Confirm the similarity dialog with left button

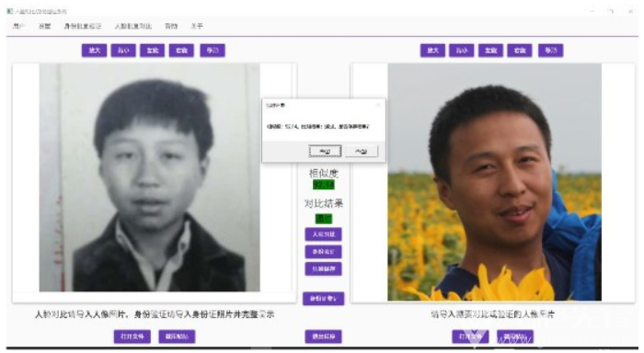325,152
